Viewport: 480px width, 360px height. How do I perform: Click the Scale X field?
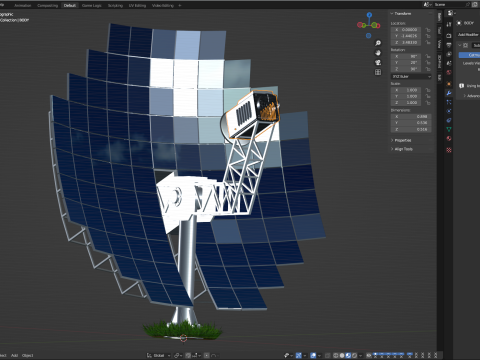coord(406,90)
